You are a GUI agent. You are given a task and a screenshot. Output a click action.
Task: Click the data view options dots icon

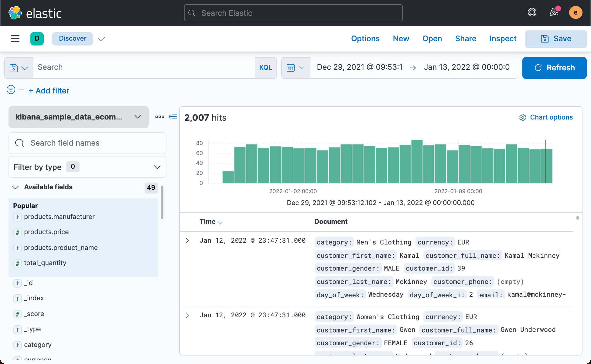159,116
